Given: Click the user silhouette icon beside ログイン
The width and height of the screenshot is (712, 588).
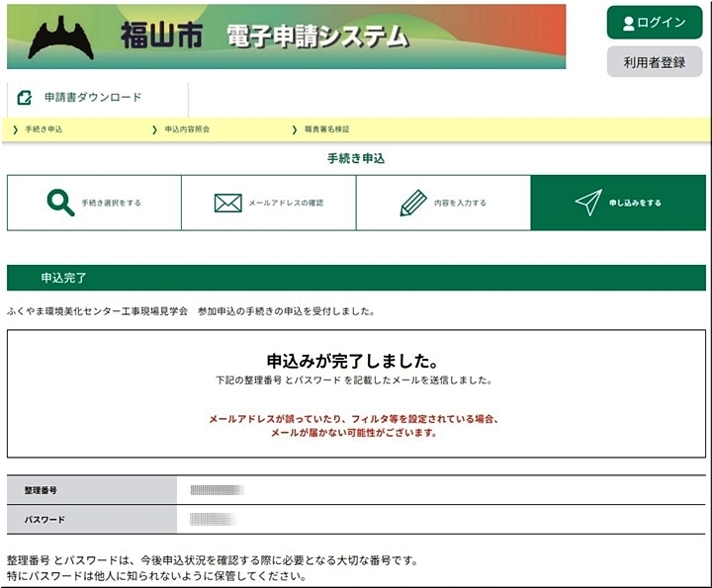Looking at the screenshot, I should (x=628, y=23).
